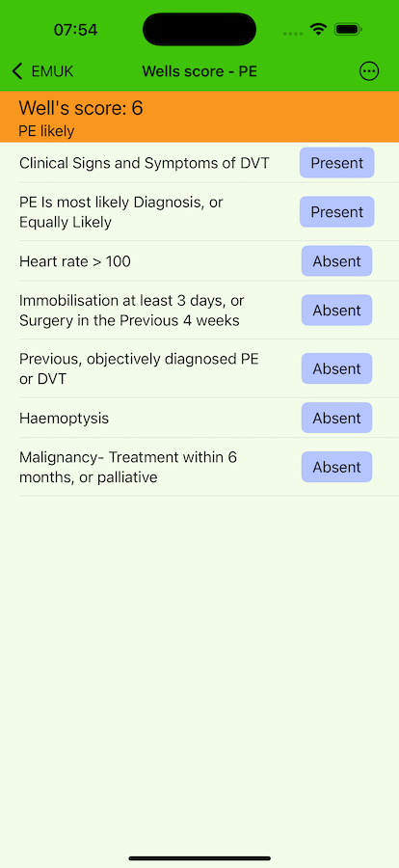Go back to EMUK screen
Viewport: 399px width, 868px height.
click(x=42, y=71)
